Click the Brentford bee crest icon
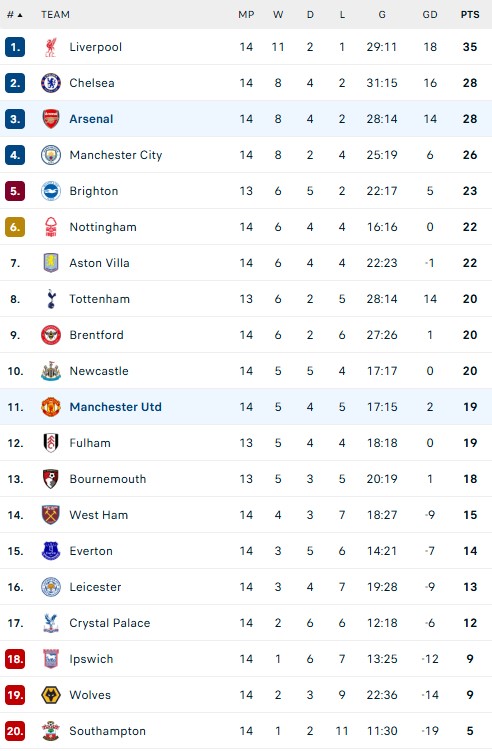Screen dimensions: 492x751 [50, 335]
